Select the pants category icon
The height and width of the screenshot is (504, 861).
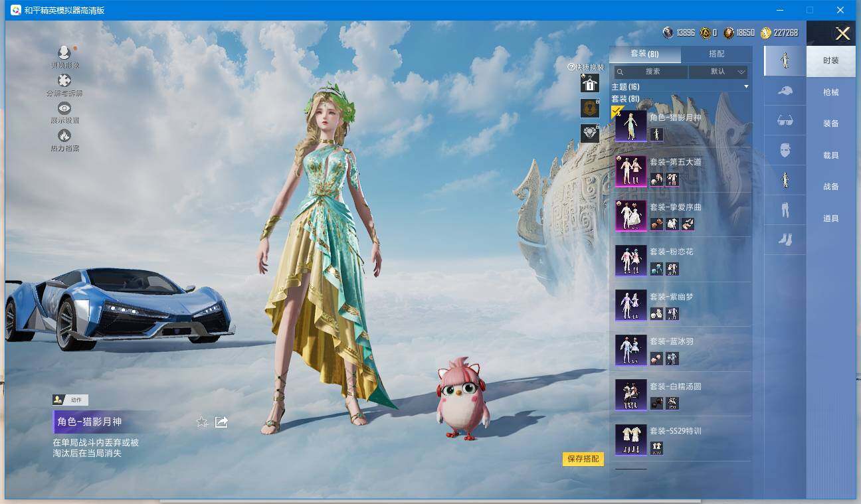pyautogui.click(x=785, y=210)
